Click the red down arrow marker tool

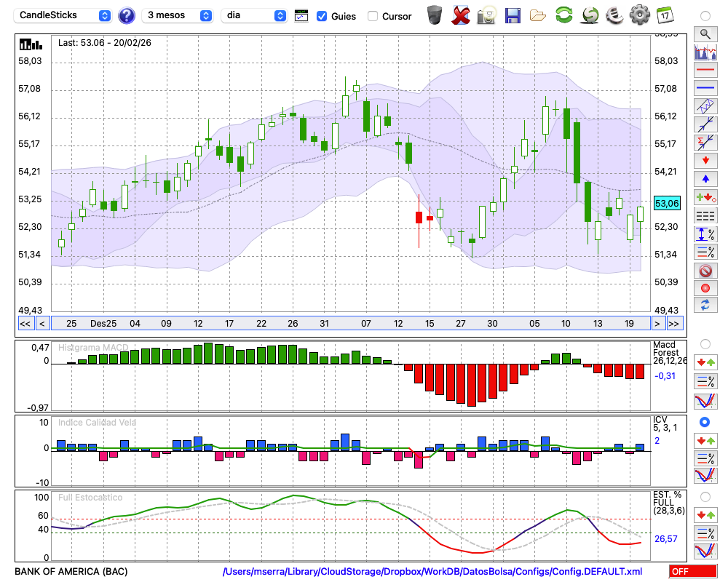click(x=705, y=161)
